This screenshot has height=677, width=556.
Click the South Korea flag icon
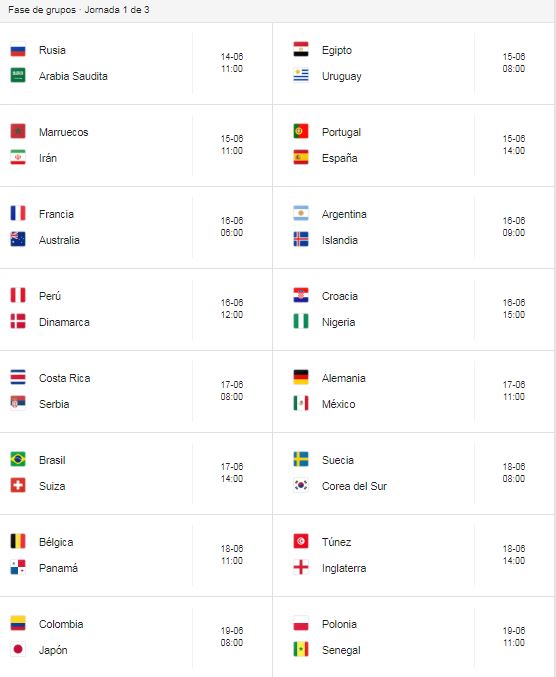click(301, 485)
